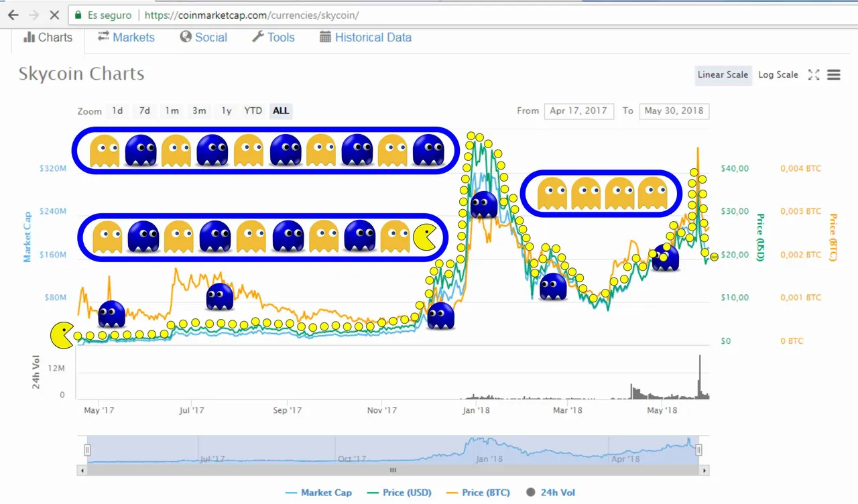Stop loading with the X button
The image size is (858, 504).
pos(55,15)
